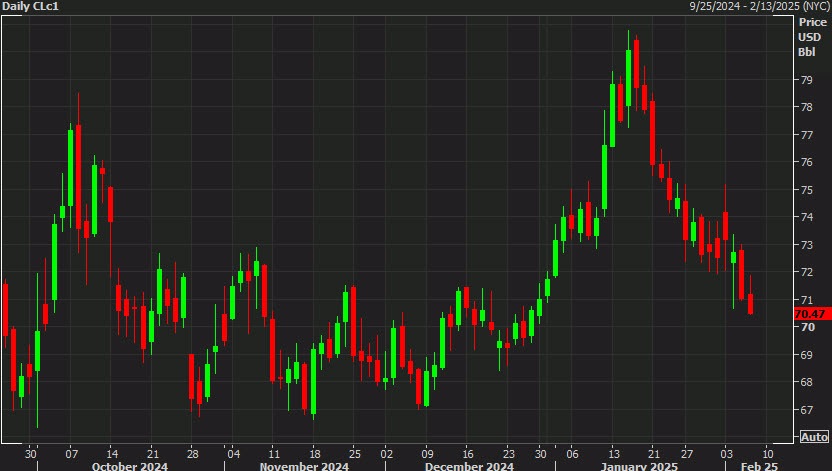Click the 07 date tick in October
This screenshot has height=471, width=832.
tap(72, 454)
